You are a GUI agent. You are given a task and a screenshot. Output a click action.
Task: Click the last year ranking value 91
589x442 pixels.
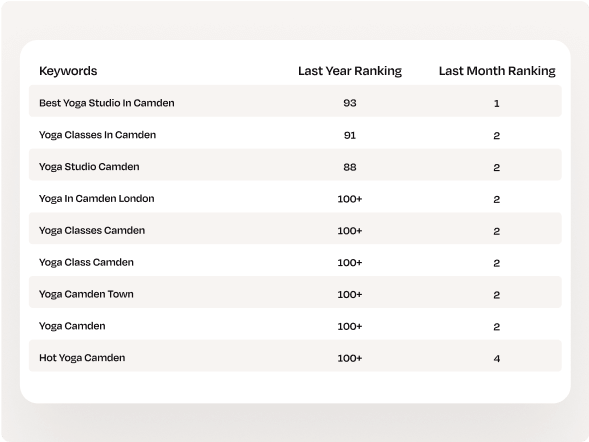click(x=350, y=135)
